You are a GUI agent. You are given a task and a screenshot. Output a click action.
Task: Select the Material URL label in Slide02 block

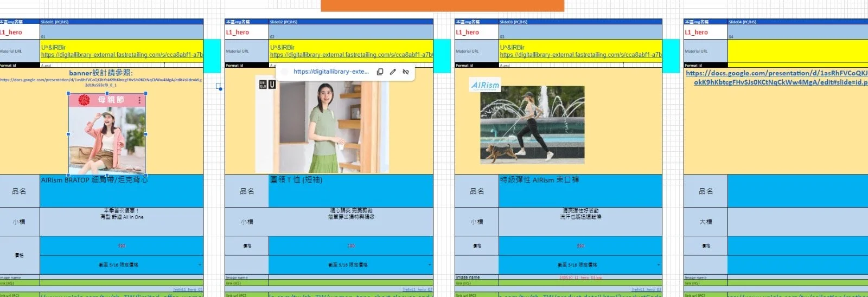(x=247, y=51)
